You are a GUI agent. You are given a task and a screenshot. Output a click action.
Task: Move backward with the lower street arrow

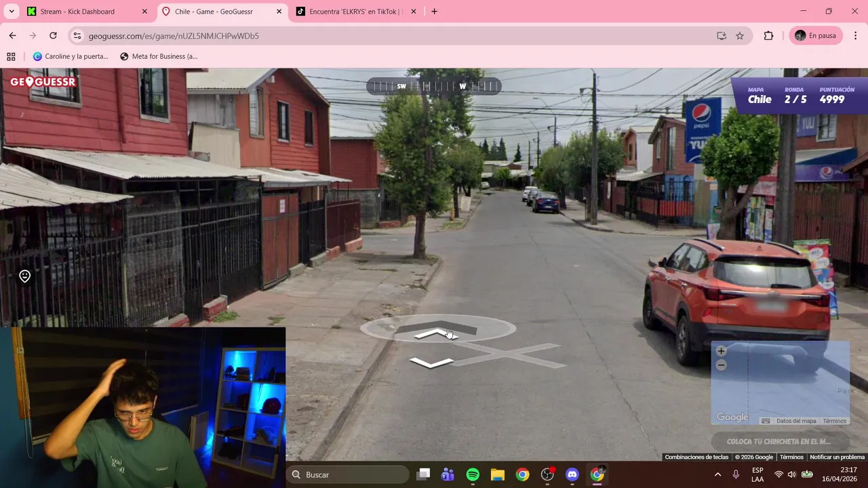pos(431,363)
